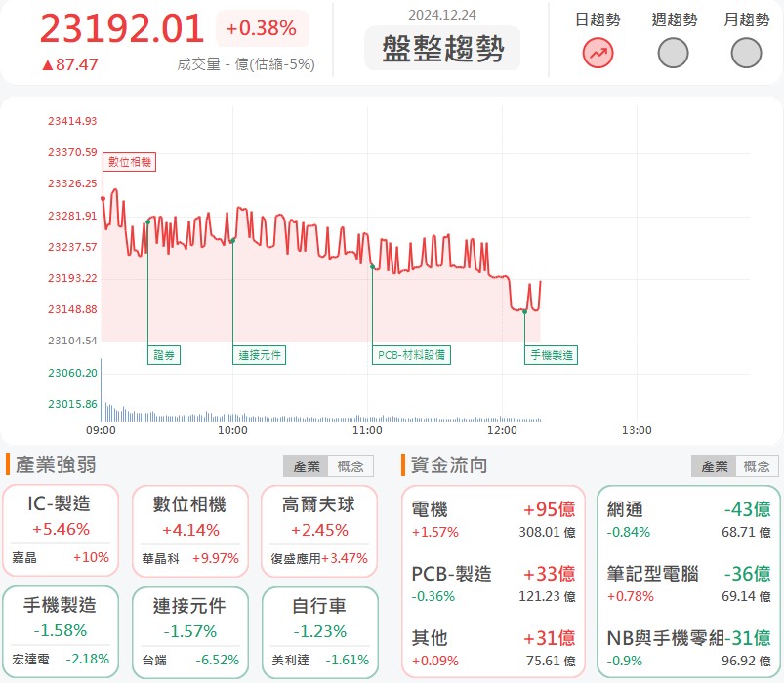Click the 資金流向 section heading
This screenshot has width=784, height=683.
tap(449, 465)
